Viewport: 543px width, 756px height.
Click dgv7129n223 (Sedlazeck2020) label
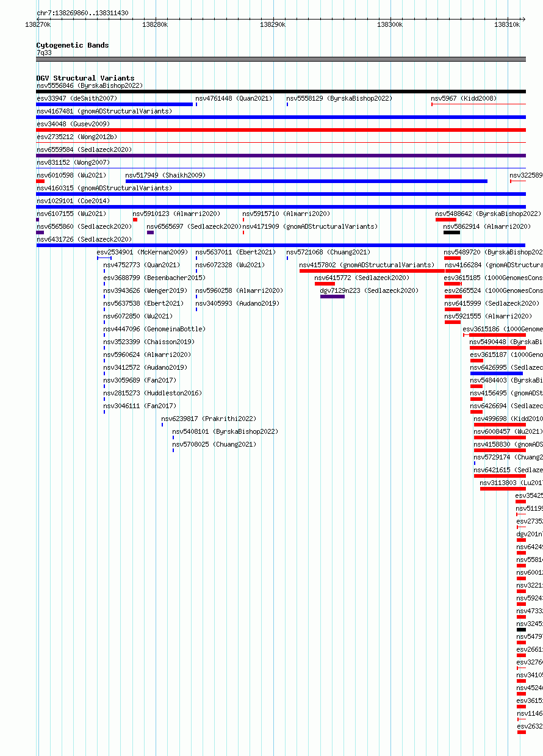pos(369,291)
